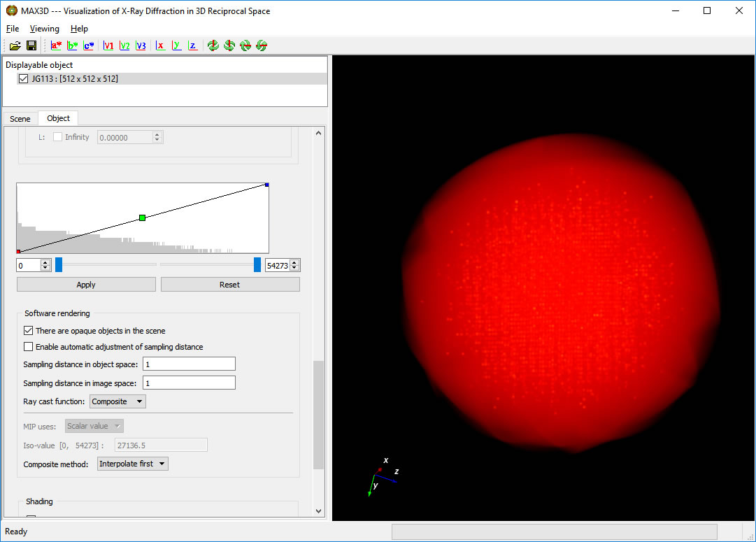Click the Open file folder icon

click(x=15, y=45)
